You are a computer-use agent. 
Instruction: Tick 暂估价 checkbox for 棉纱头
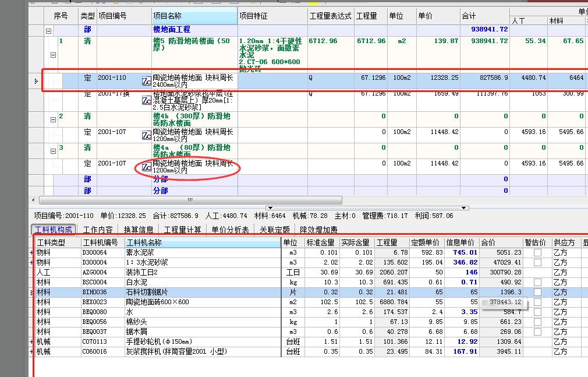(x=537, y=322)
